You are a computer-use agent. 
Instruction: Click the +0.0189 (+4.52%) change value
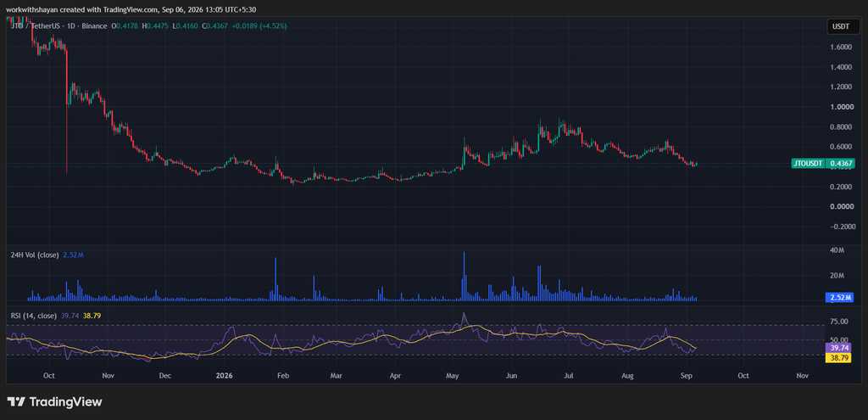[x=260, y=26]
